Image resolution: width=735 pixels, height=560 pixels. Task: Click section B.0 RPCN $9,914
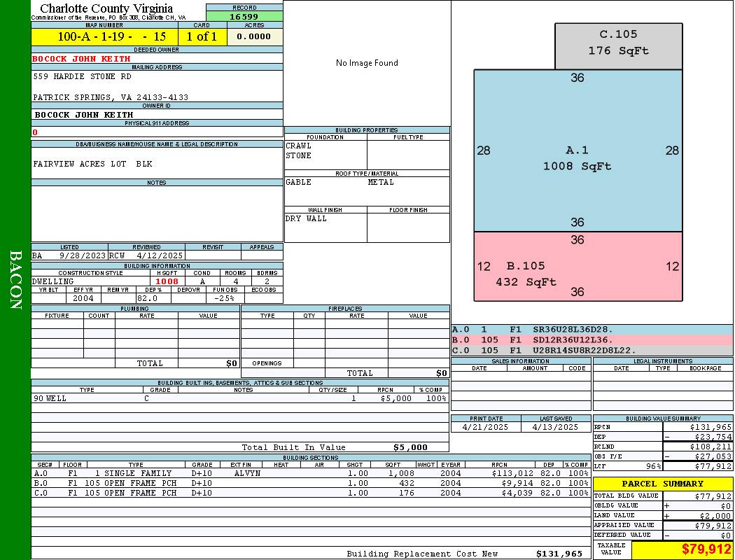point(518,483)
